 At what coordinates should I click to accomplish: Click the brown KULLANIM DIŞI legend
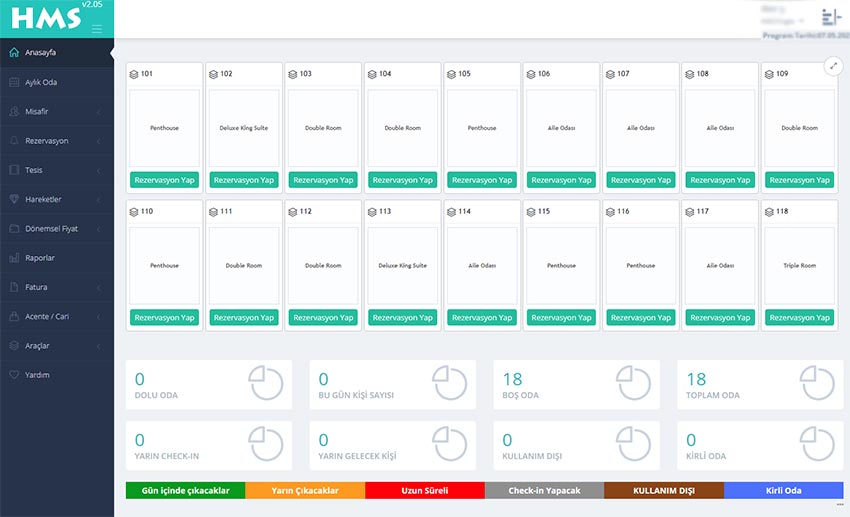click(664, 490)
